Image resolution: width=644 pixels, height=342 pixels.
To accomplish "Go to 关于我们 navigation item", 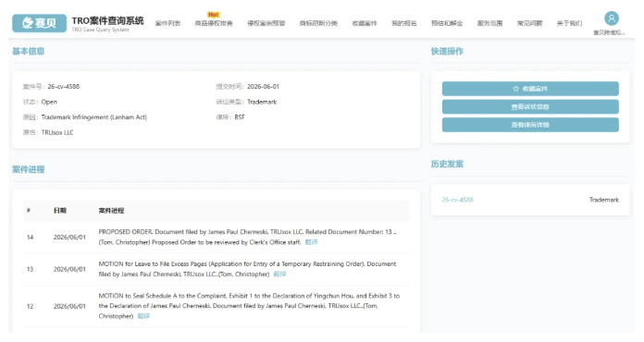I will (x=569, y=23).
